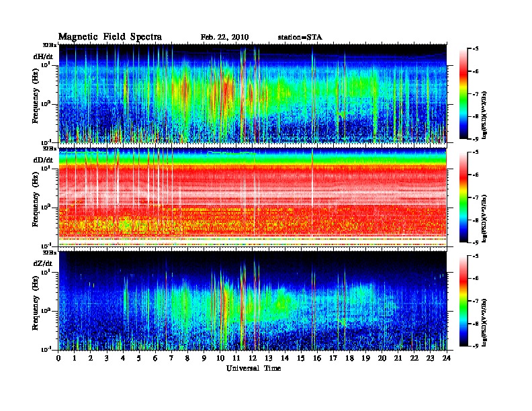Click time axis tick label '23'

[430, 359]
